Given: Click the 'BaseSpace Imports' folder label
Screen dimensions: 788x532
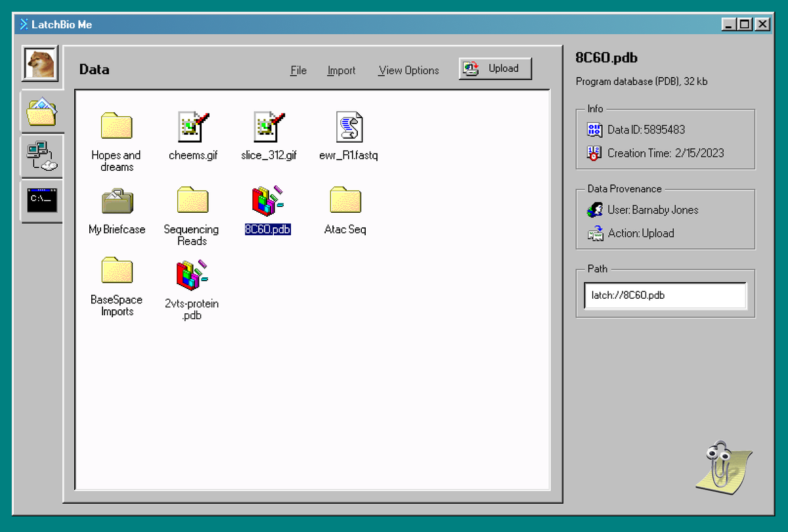Looking at the screenshot, I should click(x=116, y=305).
